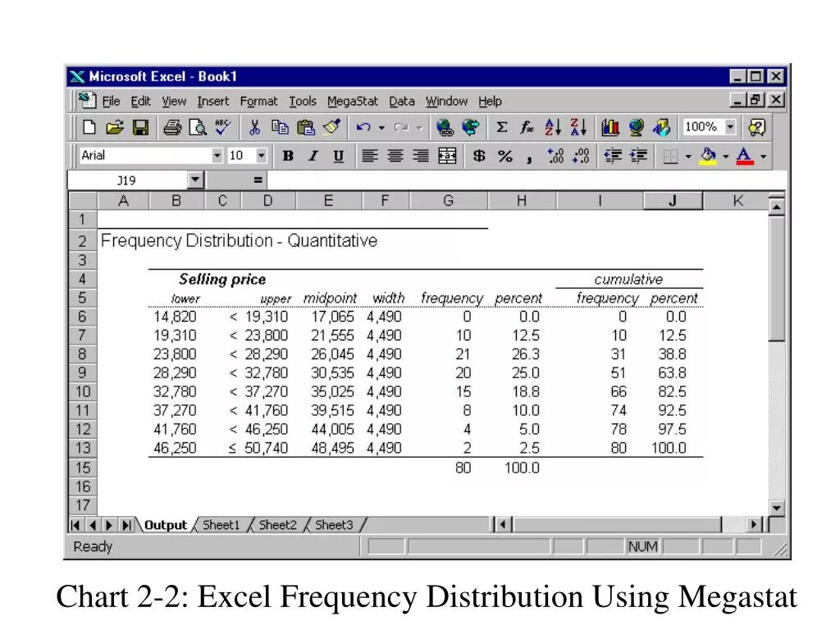This screenshot has width=840, height=630.
Task: Click Decrease Indent icon
Action: [x=613, y=156]
